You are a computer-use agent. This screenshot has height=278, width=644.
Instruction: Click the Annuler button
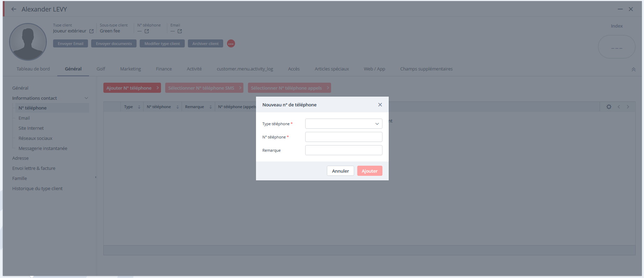tap(341, 171)
